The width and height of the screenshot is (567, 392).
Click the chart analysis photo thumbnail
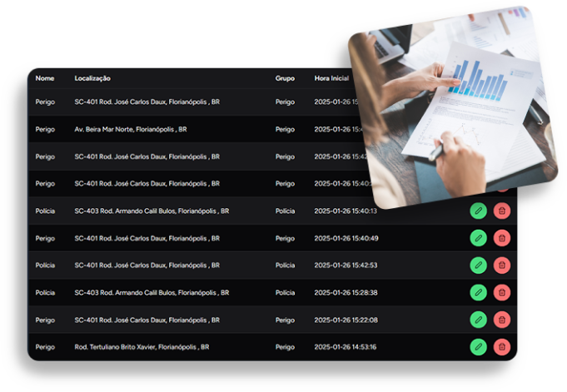coord(452,108)
